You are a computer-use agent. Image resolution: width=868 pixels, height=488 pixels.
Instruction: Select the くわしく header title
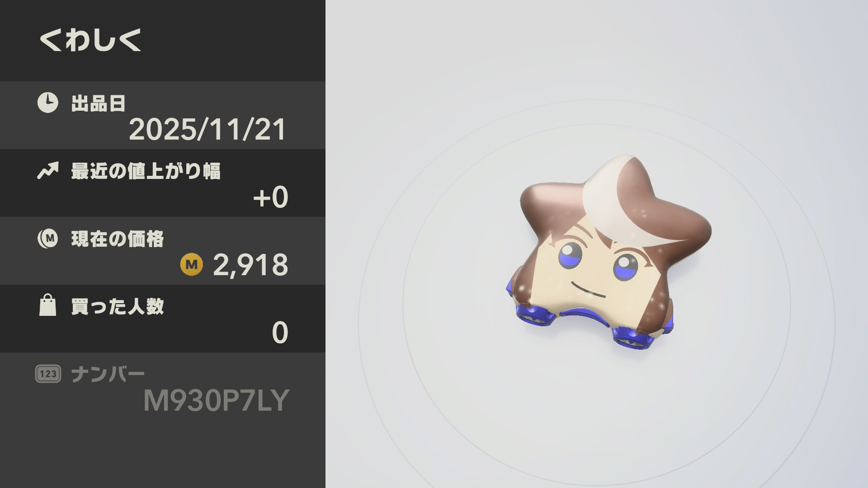(x=90, y=40)
